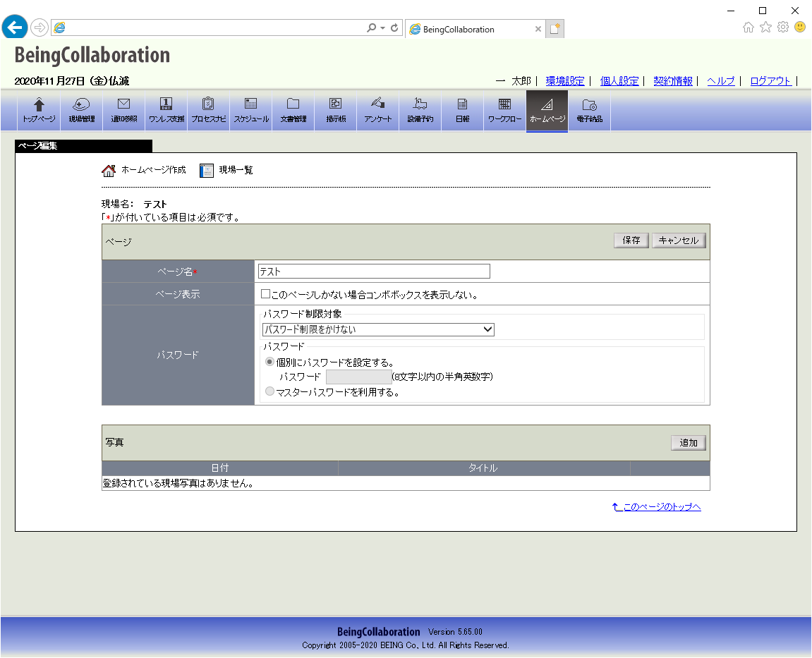Open スケジュール calendar icon
The image size is (812, 658).
pyautogui.click(x=250, y=110)
